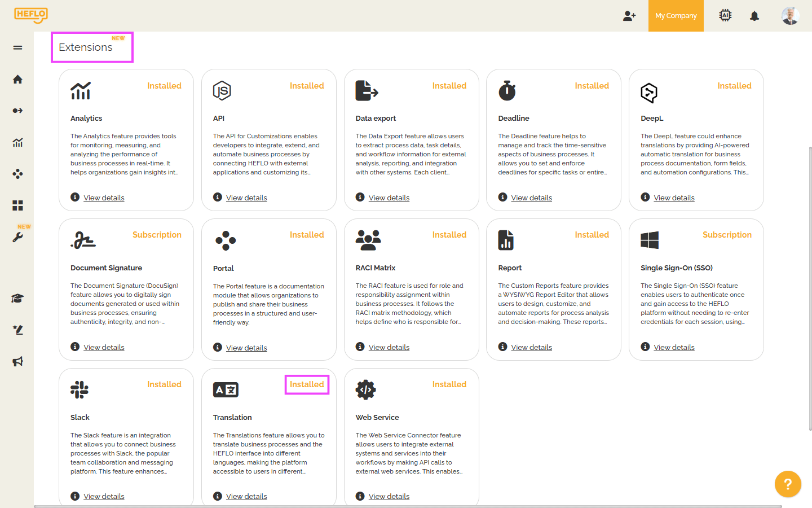Click the add user icon
The width and height of the screenshot is (812, 508).
[629, 16]
